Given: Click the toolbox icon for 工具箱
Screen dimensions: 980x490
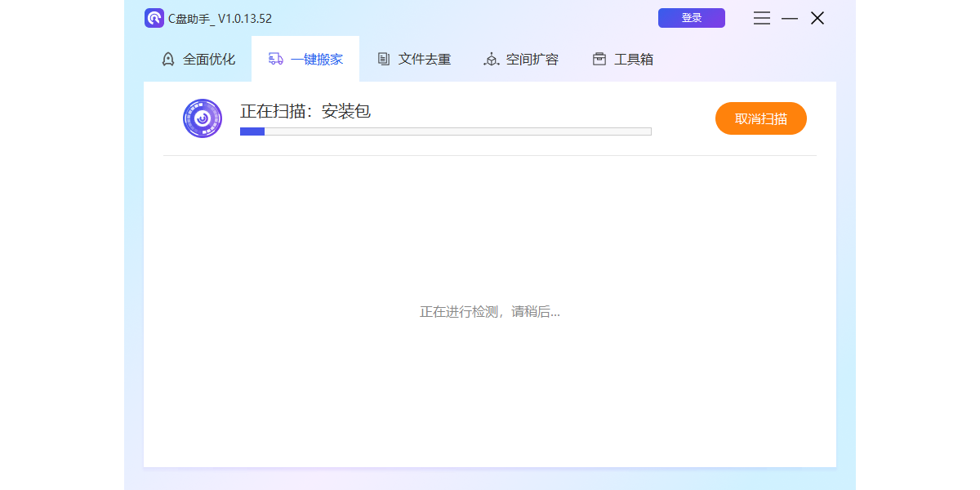Looking at the screenshot, I should (599, 59).
